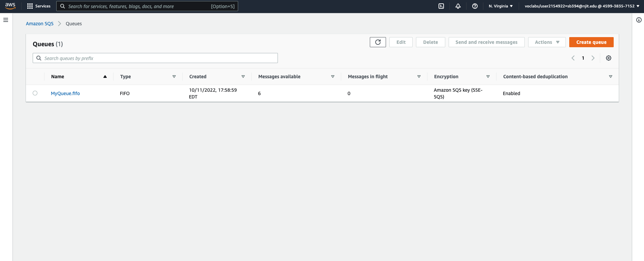
Task: Click the Queues (1) heading
Action: (x=48, y=44)
